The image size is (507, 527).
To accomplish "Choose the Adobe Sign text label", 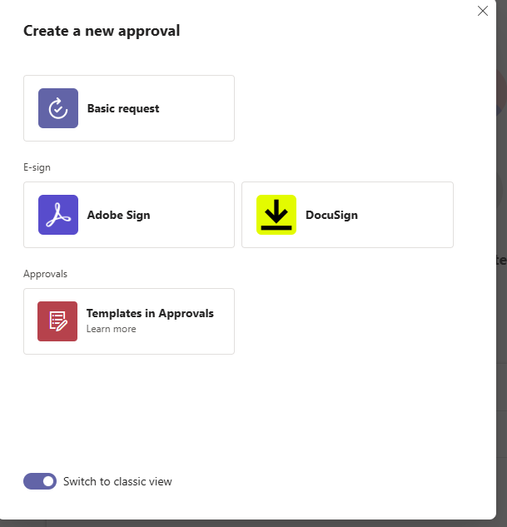I will (119, 215).
